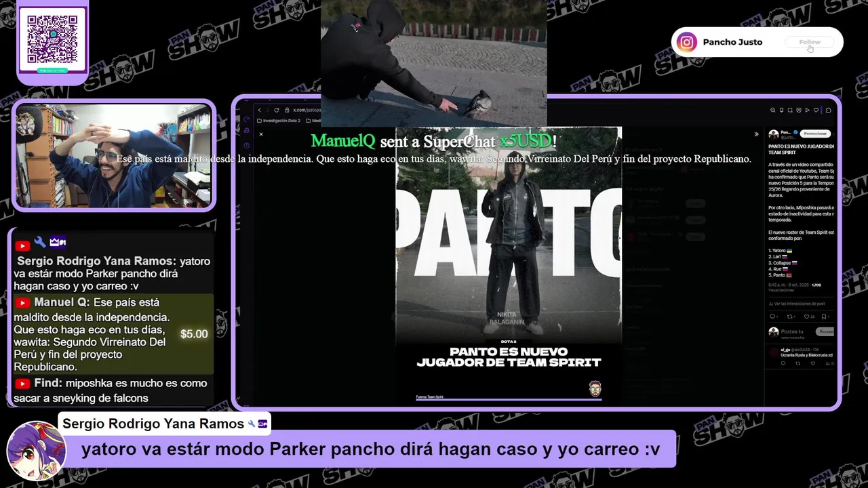Screen dimensions: 868x488
Task: Click the crown camera icon atop the chat
Action: click(58, 242)
